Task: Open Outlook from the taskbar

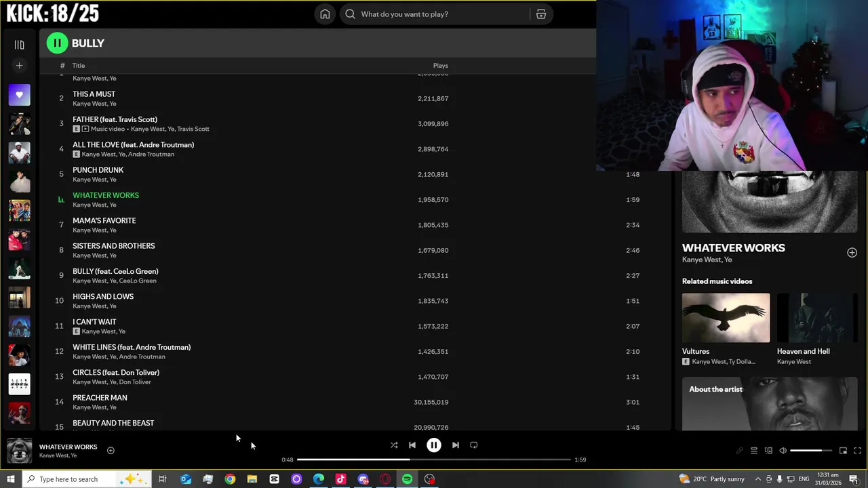Action: pos(185,479)
